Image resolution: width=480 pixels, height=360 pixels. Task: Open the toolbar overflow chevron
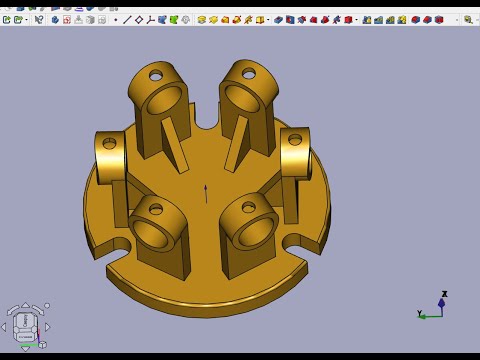(x=457, y=20)
